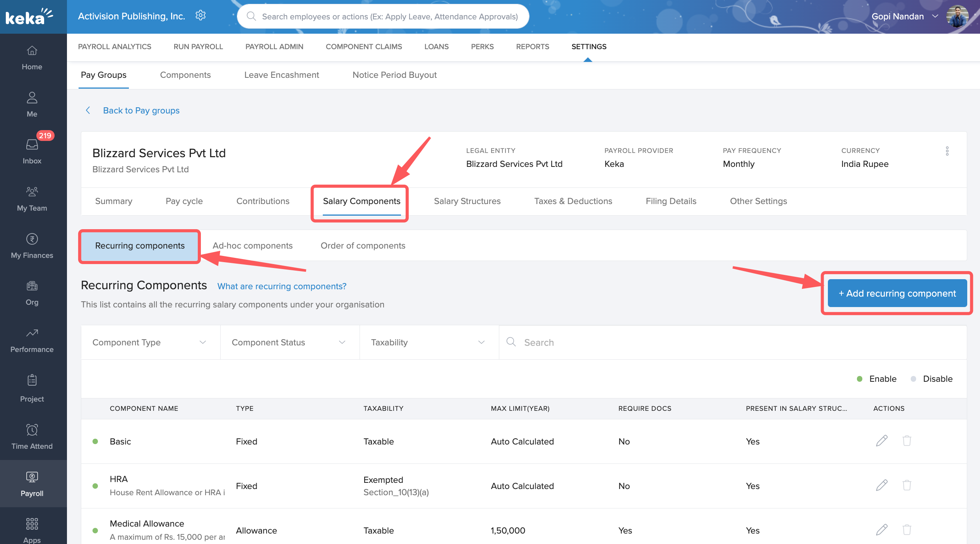Click the delete trash icon for HRA

(906, 485)
